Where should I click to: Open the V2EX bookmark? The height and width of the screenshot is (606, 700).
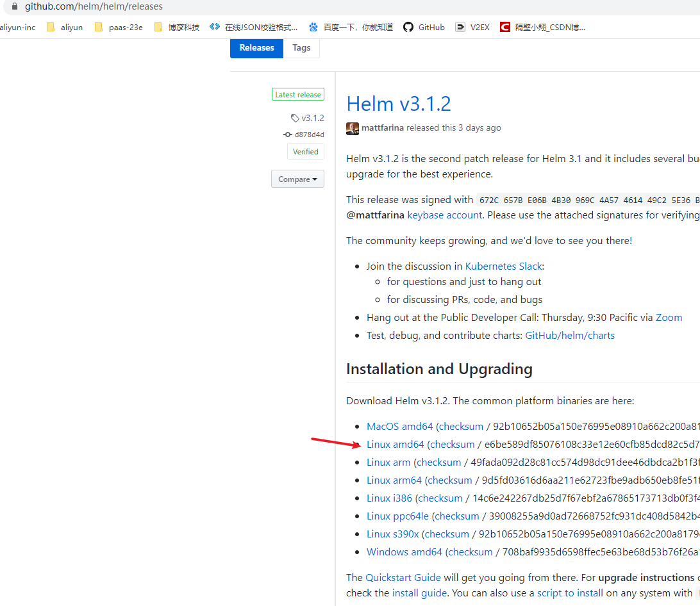[472, 27]
